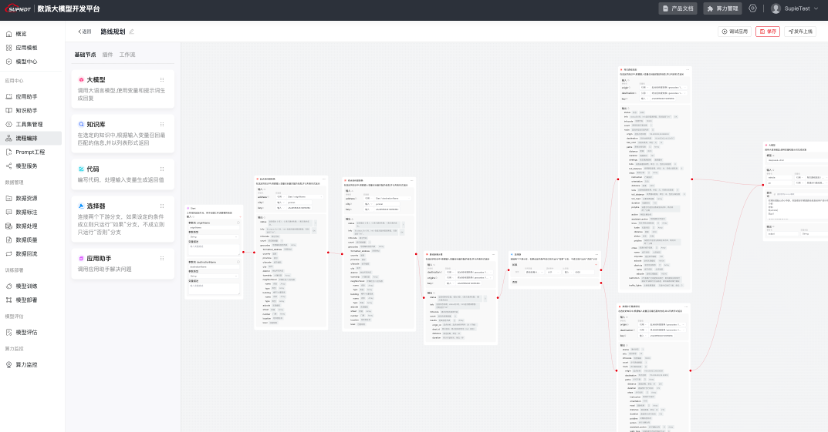Select the 大模型 node card
The image size is (828, 432).
(123, 89)
